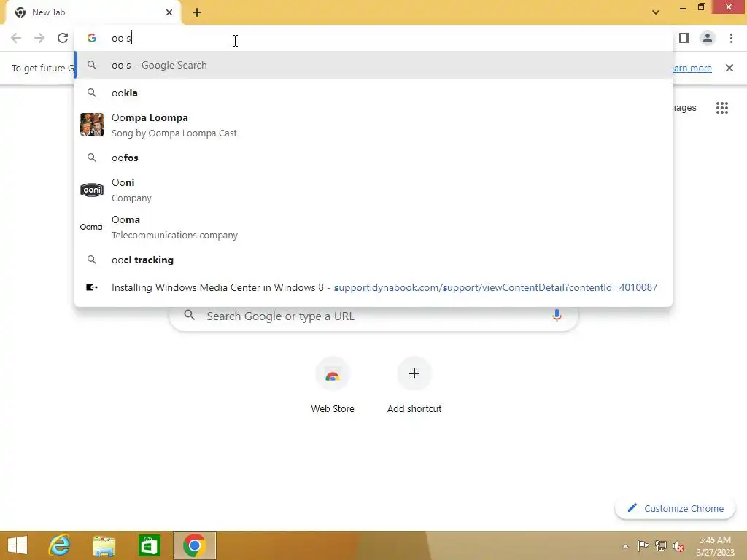Open Windows Store from taskbar
Viewport: 747px width, 560px height.
149,545
